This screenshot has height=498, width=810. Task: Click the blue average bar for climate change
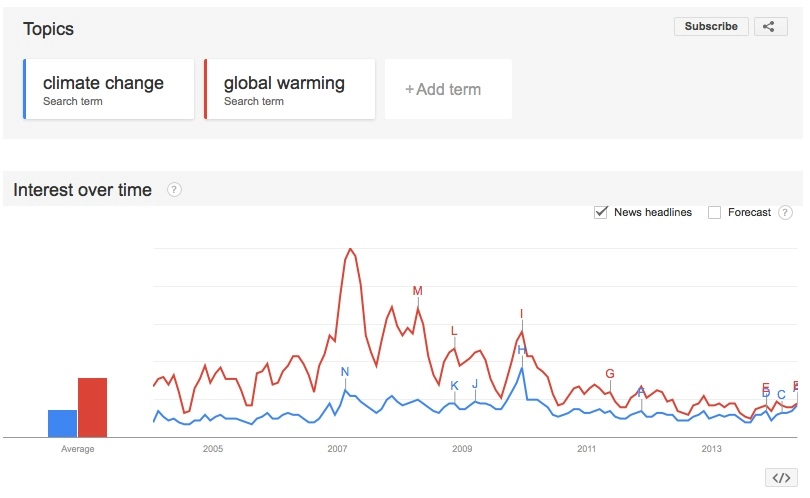(62, 423)
